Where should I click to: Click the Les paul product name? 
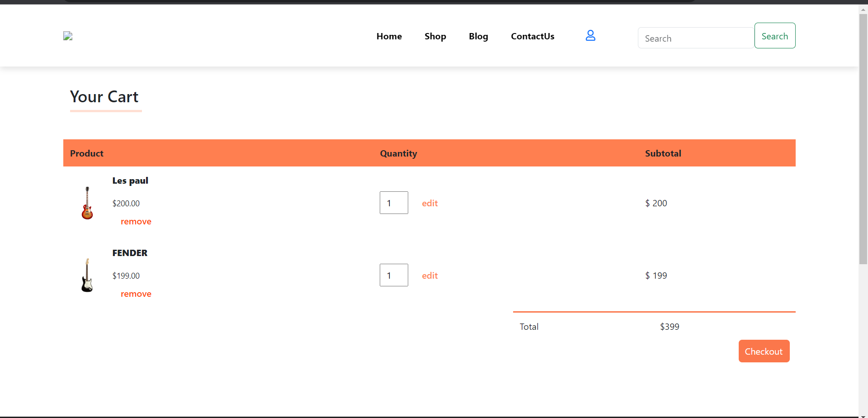point(130,180)
